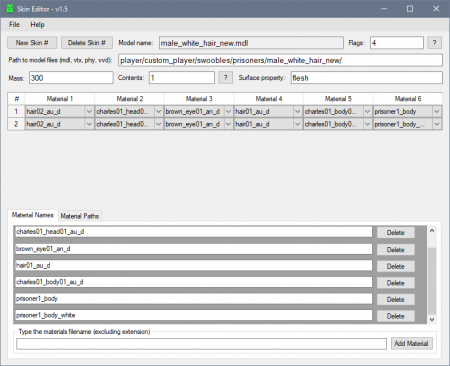Expand Material 2 dropdown in skin row 1
This screenshot has height=366, width=450.
click(x=159, y=112)
